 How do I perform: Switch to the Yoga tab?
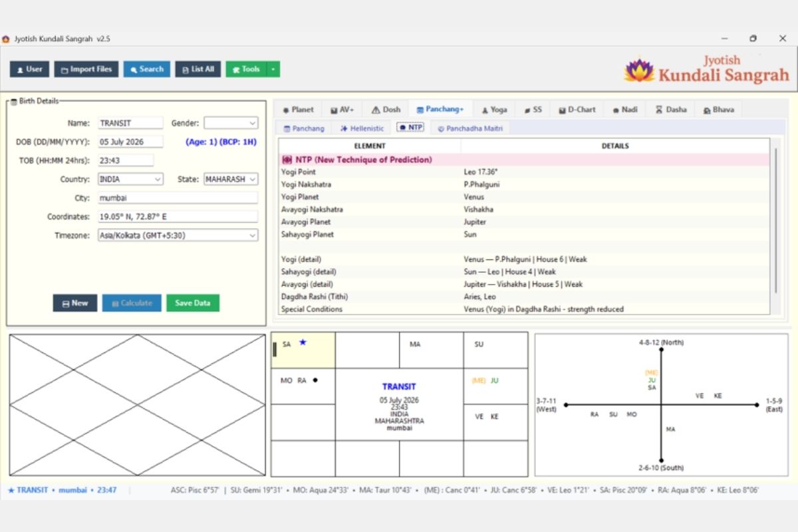(x=494, y=110)
